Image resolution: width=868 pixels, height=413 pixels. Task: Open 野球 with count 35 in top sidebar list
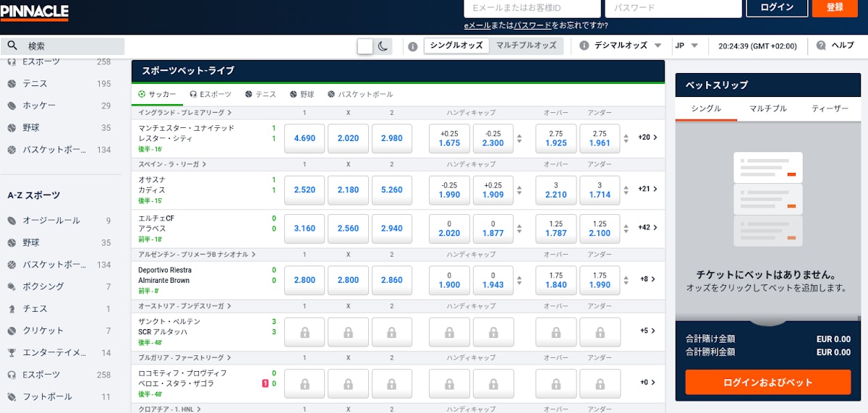(x=59, y=128)
